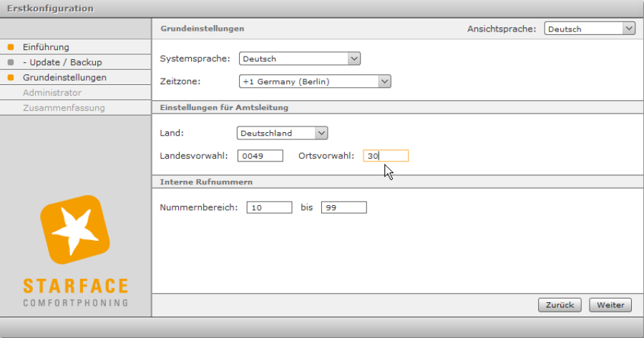Click the orange bullet beside Einführung

11,46
